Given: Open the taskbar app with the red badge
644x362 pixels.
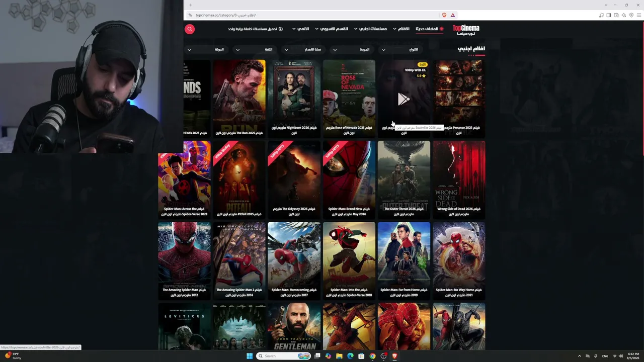Looking at the screenshot, I should tap(383, 356).
